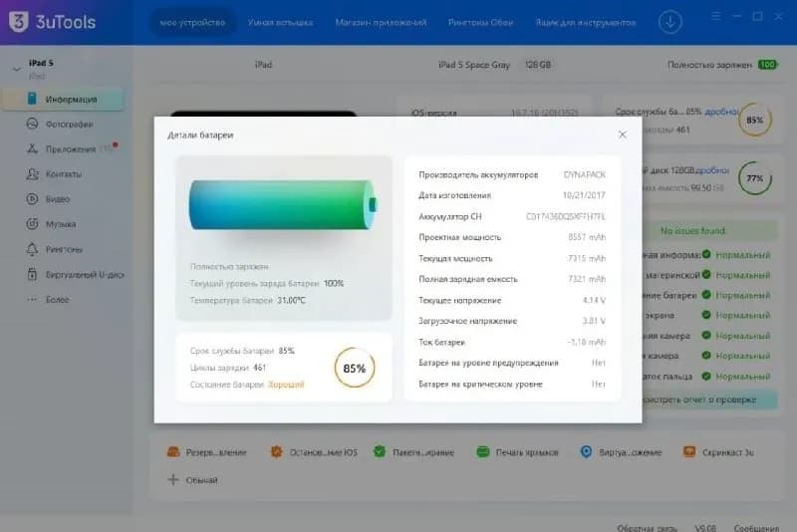The height and width of the screenshot is (532, 797).
Task: Open Рингтоны Обои tab
Action: click(480, 22)
